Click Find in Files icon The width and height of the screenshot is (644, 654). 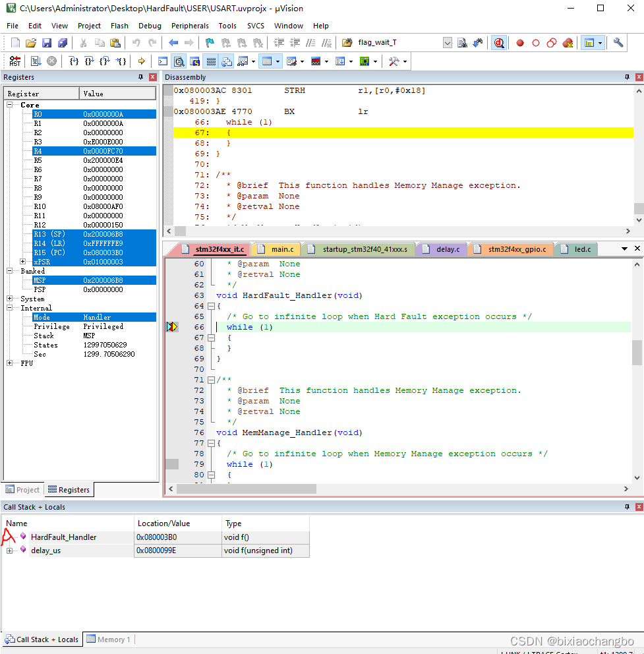tap(462, 43)
